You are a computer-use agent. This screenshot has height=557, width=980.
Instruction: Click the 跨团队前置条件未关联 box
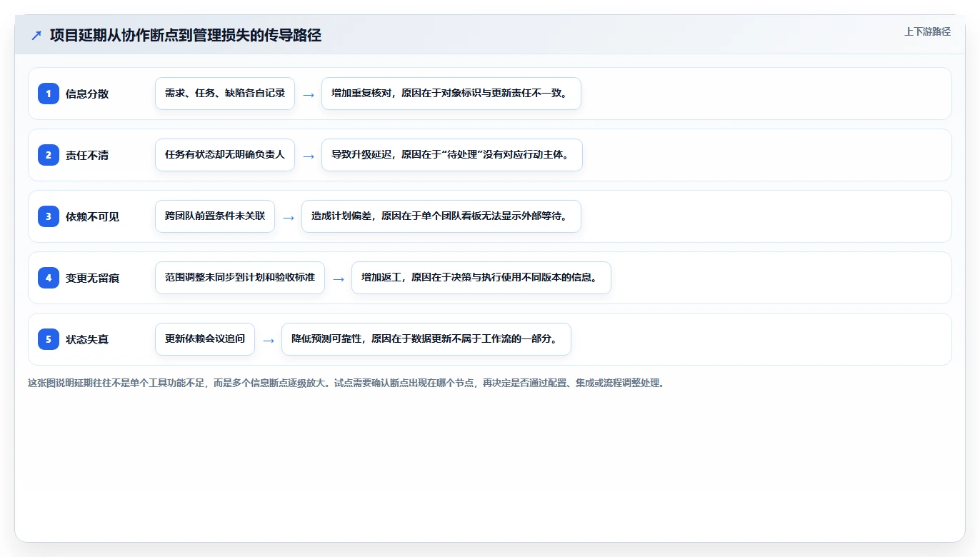215,216
